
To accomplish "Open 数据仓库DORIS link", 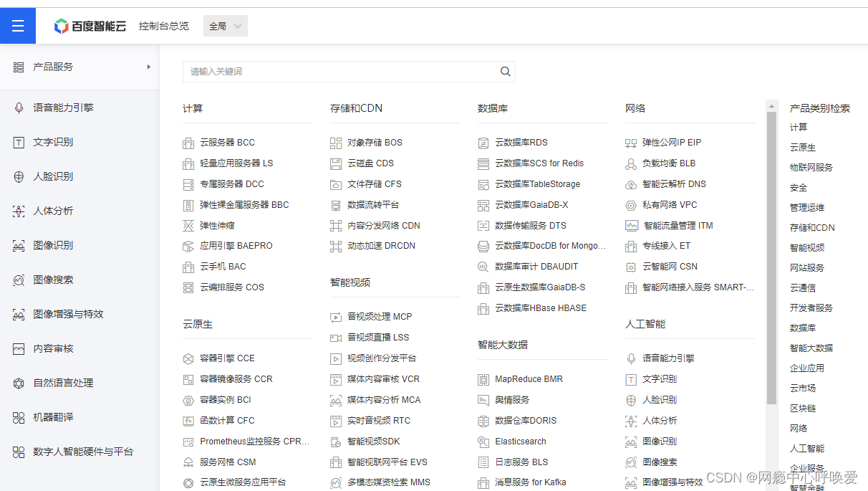I will click(526, 421).
